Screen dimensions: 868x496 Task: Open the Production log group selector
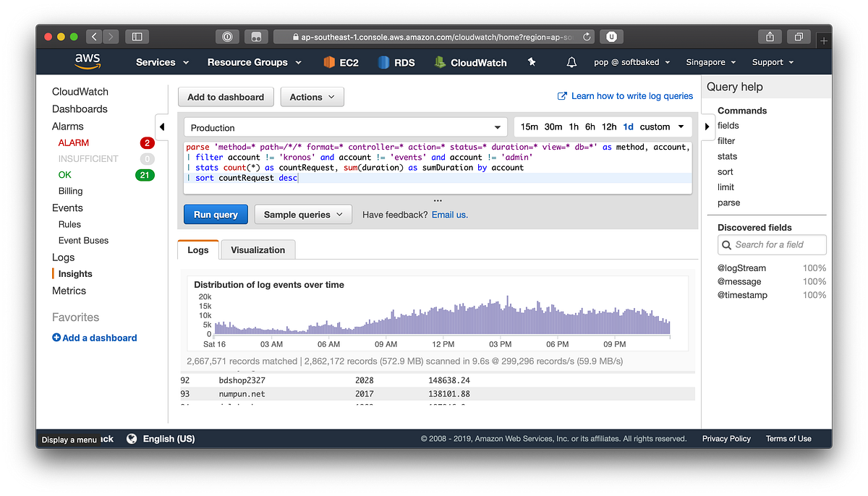345,127
